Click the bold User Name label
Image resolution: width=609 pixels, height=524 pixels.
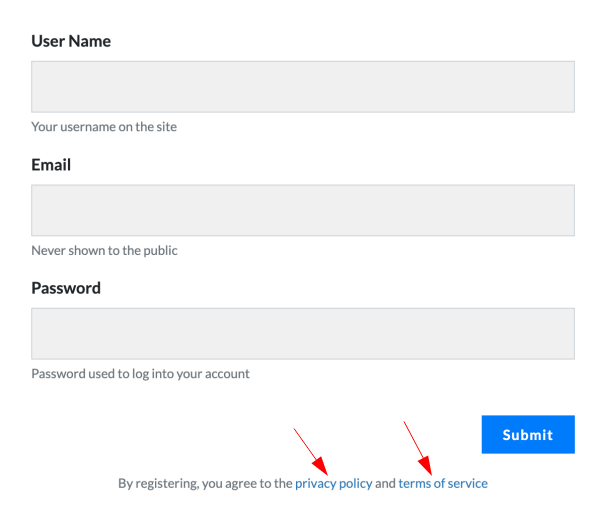[71, 42]
